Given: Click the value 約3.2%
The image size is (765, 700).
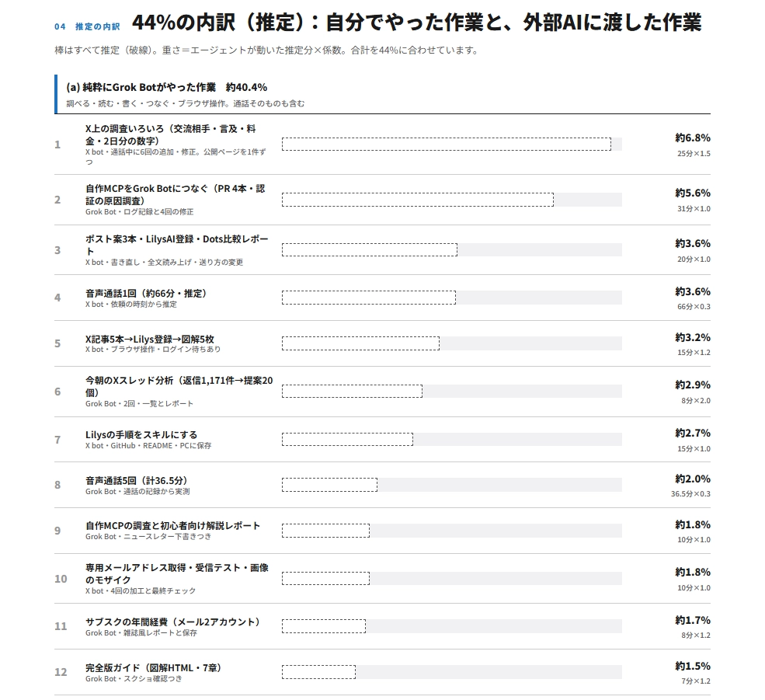Looking at the screenshot, I should click(693, 337).
